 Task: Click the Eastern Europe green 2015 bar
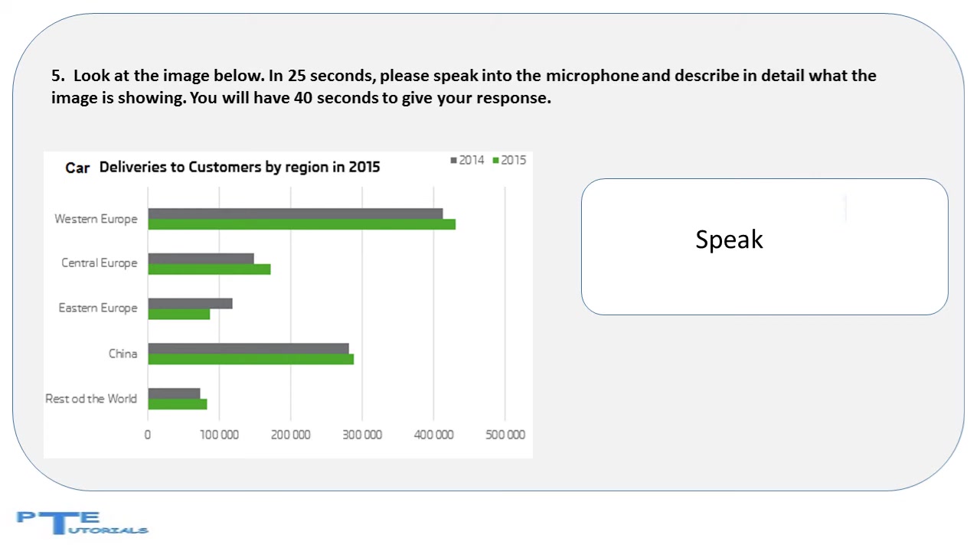click(x=178, y=314)
